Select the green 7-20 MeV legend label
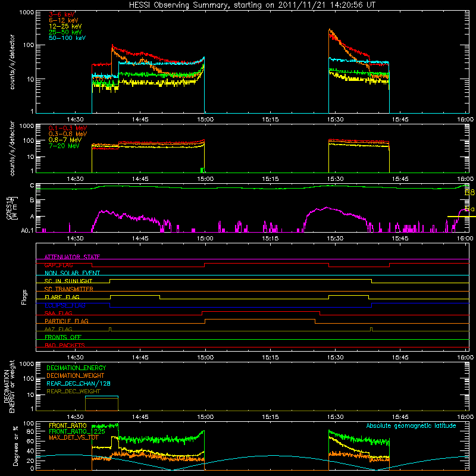The height and width of the screenshot is (476, 476). (64, 146)
